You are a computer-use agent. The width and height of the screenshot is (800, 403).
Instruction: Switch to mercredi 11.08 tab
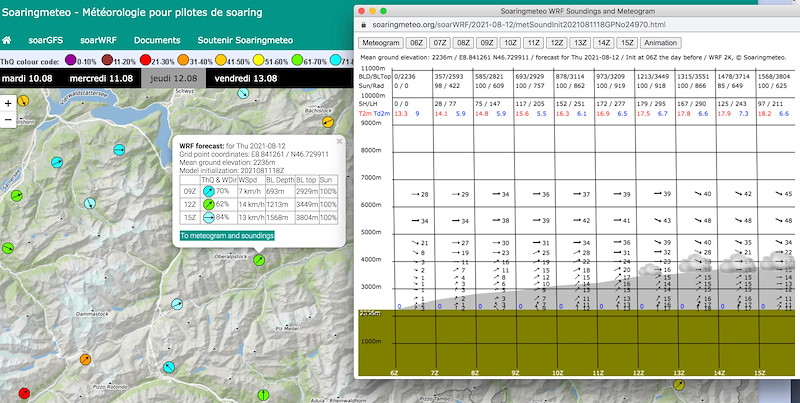101,79
